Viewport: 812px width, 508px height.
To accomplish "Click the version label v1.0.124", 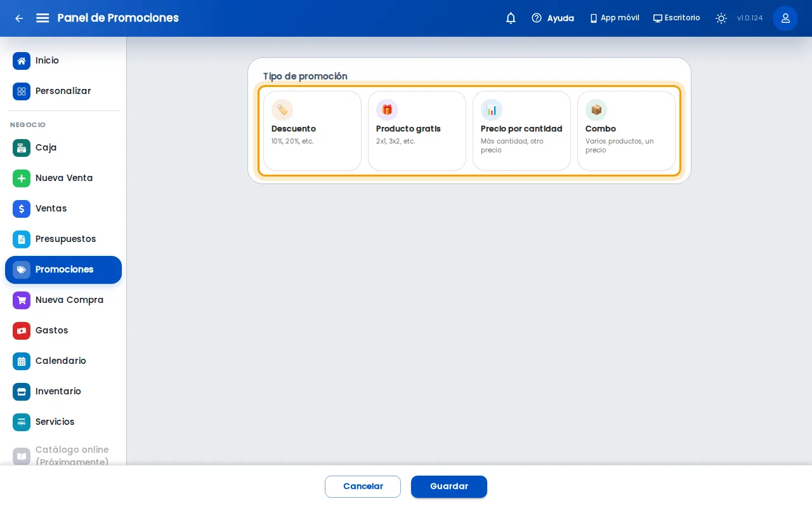I will click(750, 18).
